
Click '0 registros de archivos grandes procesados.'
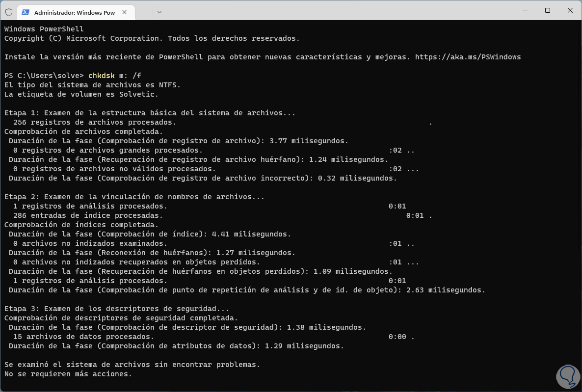108,150
